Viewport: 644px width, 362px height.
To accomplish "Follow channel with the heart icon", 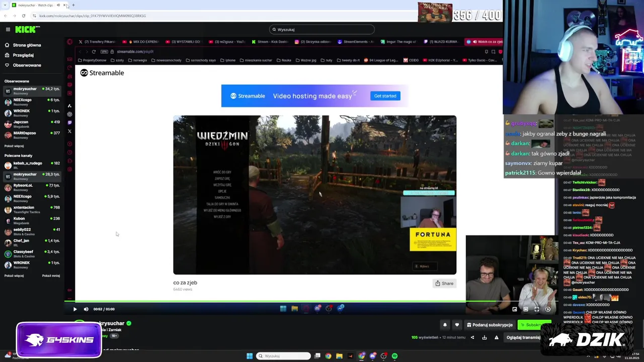I will (x=457, y=325).
